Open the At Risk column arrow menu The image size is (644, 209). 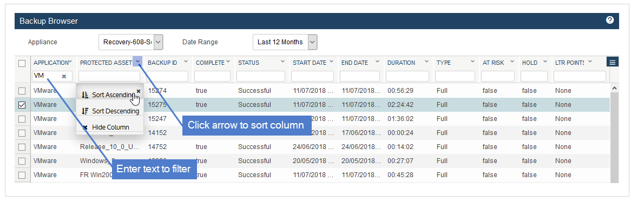512,62
